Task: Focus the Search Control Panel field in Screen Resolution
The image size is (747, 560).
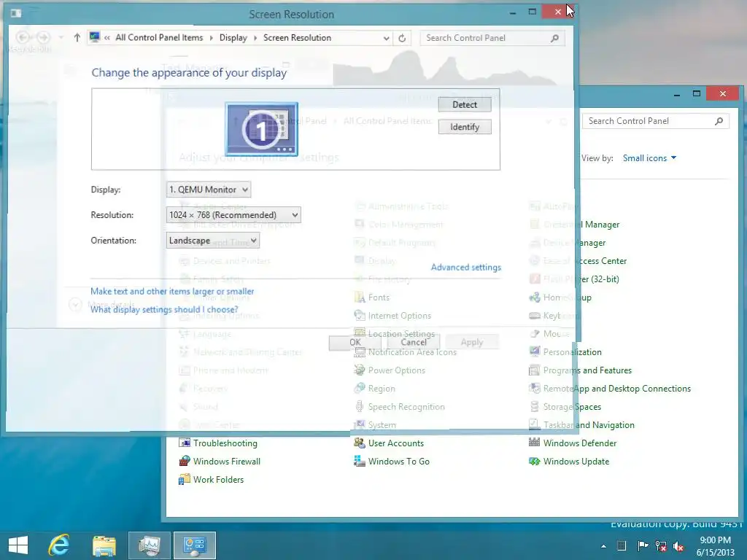Action: coord(492,38)
